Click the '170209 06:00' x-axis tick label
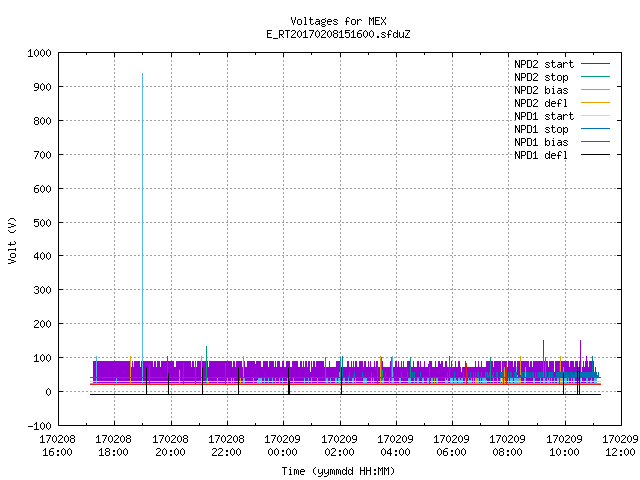The image size is (640, 480). pyautogui.click(x=451, y=446)
